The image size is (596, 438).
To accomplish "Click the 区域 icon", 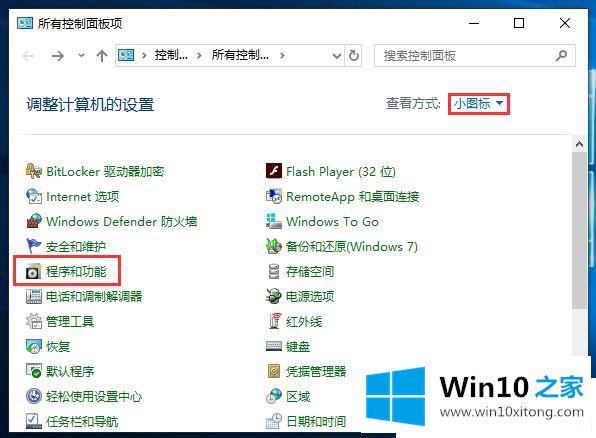I will click(274, 396).
